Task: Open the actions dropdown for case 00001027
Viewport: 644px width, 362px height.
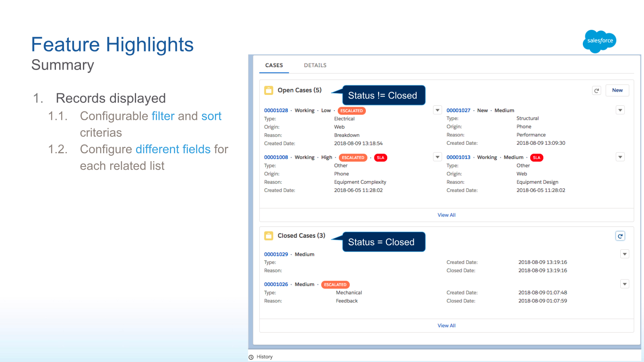Action: pos(620,110)
